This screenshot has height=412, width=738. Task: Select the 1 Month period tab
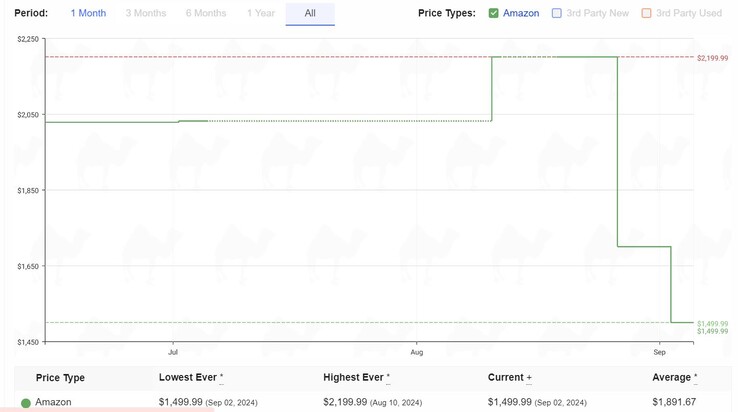tap(88, 13)
